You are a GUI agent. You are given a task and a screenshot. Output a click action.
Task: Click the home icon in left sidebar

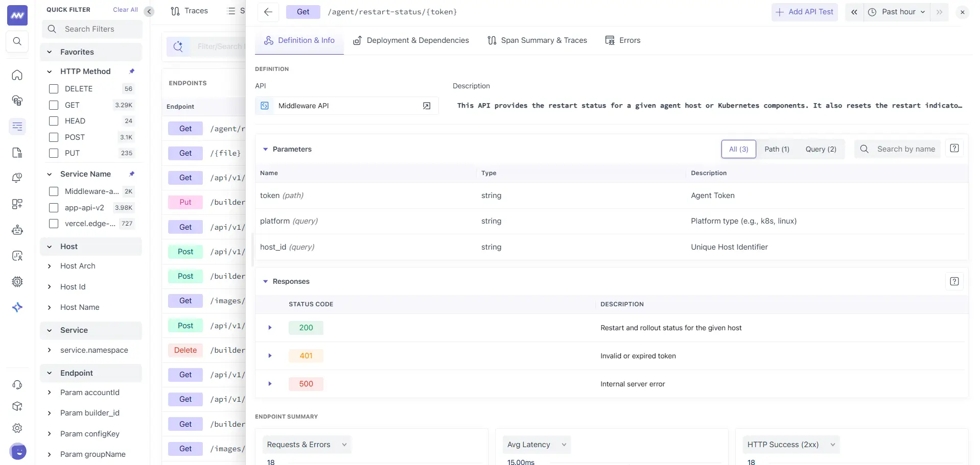coord(17,76)
